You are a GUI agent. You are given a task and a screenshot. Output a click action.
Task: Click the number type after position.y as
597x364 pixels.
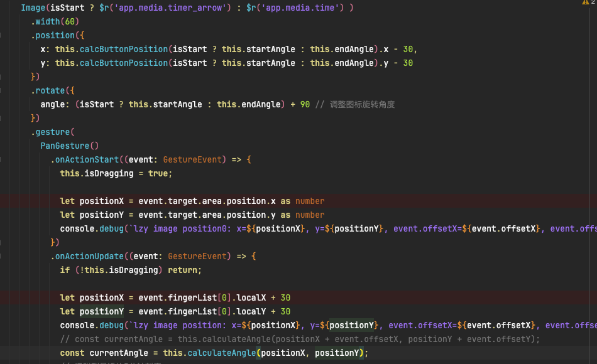(310, 215)
